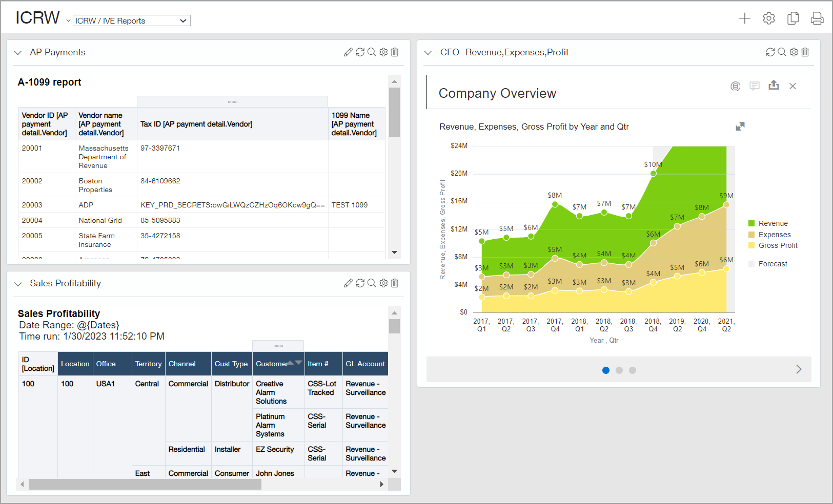Collapse the Sales Profitability panel

tap(18, 283)
